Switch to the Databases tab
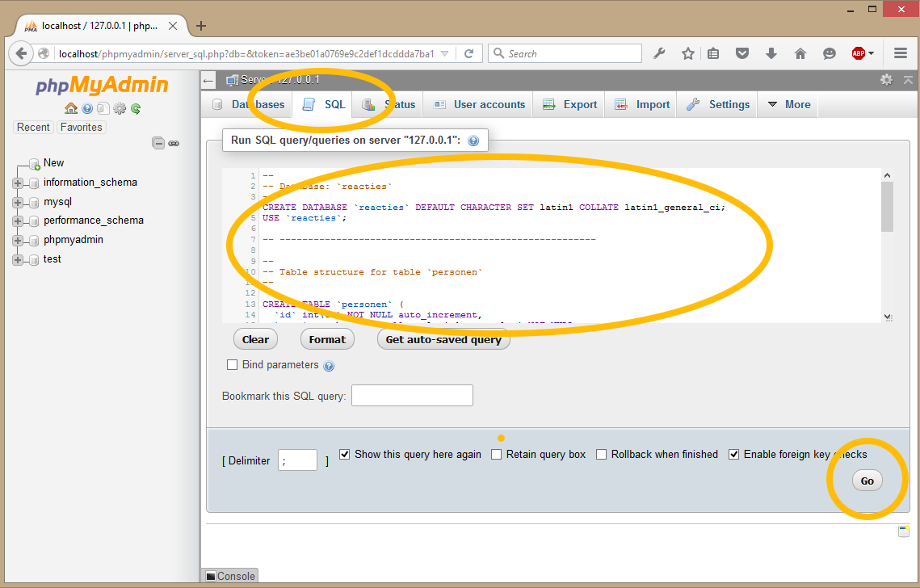This screenshot has height=588, width=920. (249, 104)
